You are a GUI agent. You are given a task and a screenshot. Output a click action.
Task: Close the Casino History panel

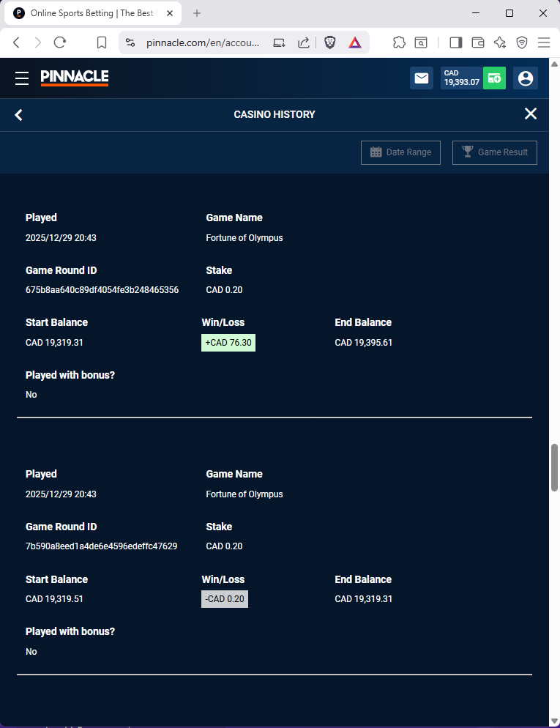(x=531, y=114)
